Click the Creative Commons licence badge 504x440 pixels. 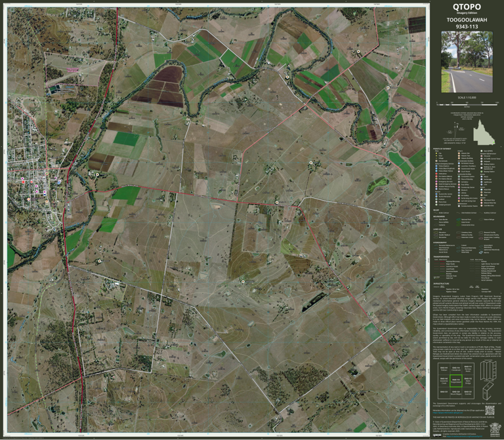437,435
